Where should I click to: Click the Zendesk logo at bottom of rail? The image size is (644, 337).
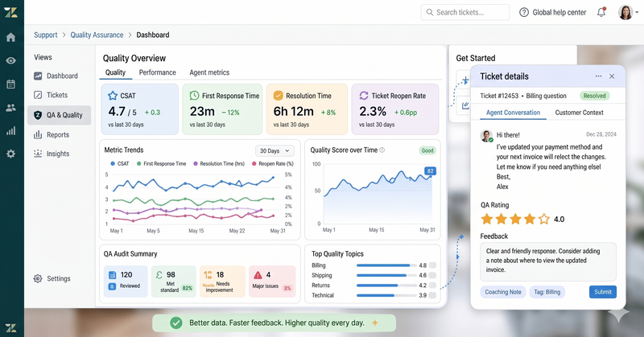[11, 328]
